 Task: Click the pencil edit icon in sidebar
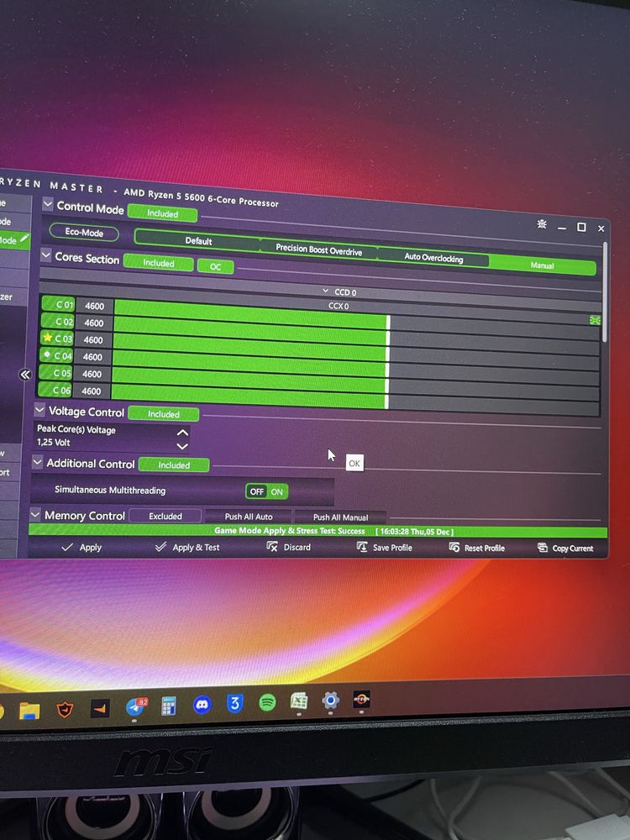coord(24,239)
